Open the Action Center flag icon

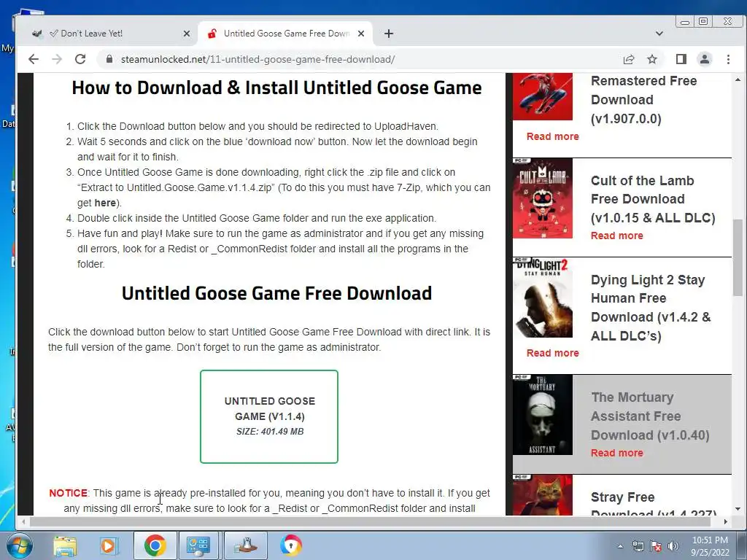coord(656,547)
